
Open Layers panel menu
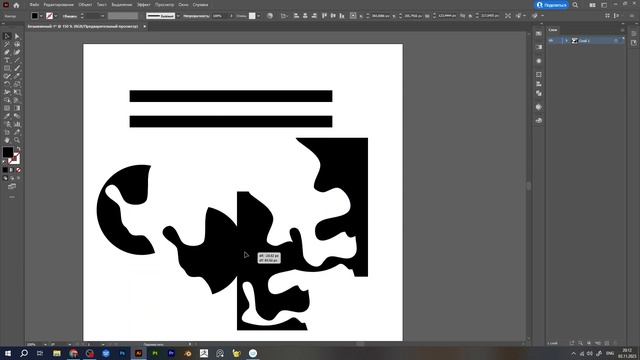pyautogui.click(x=622, y=30)
